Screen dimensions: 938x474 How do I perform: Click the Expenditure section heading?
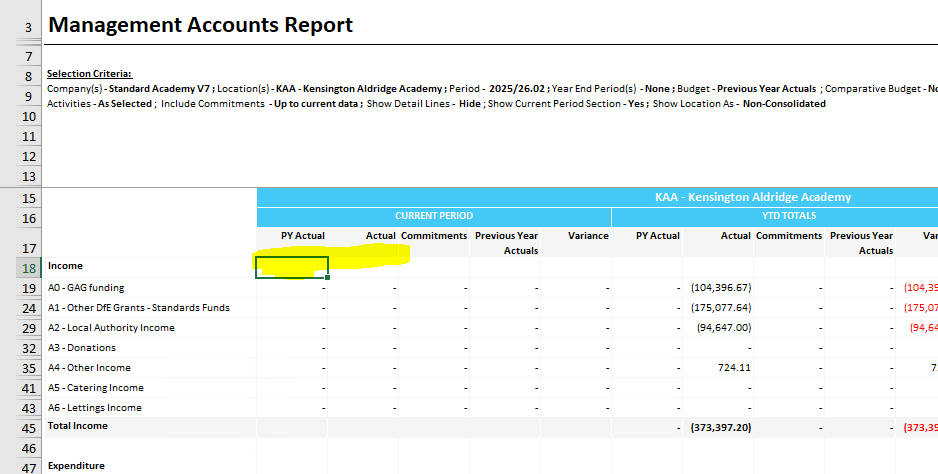pos(76,466)
